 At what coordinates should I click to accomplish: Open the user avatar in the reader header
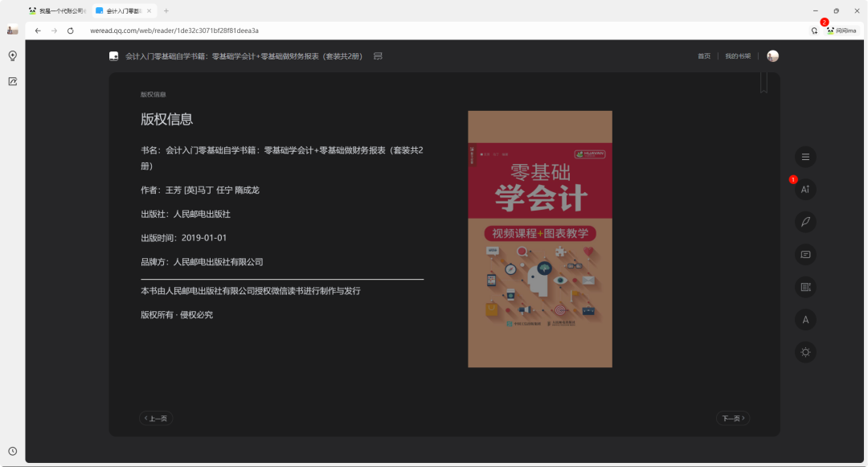pos(773,56)
